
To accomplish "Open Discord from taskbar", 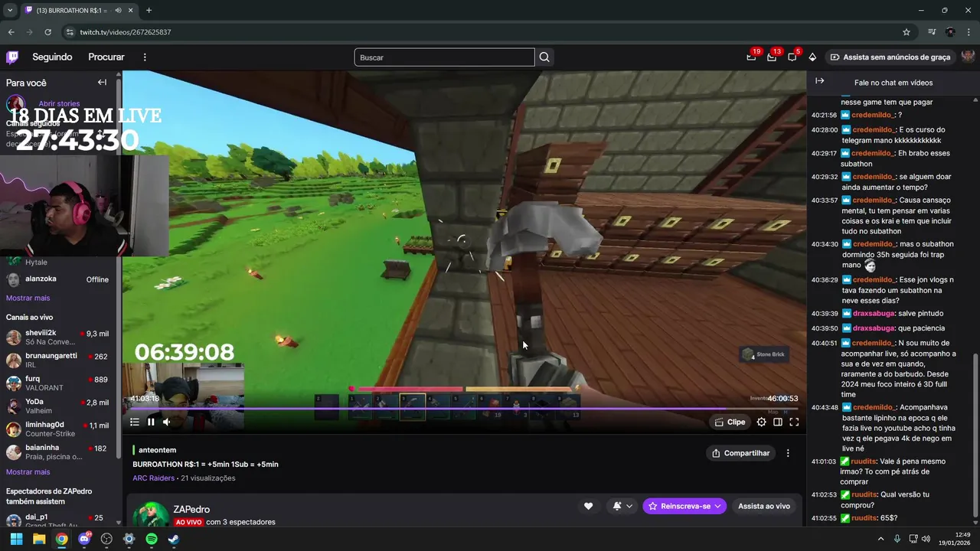I will tap(84, 539).
